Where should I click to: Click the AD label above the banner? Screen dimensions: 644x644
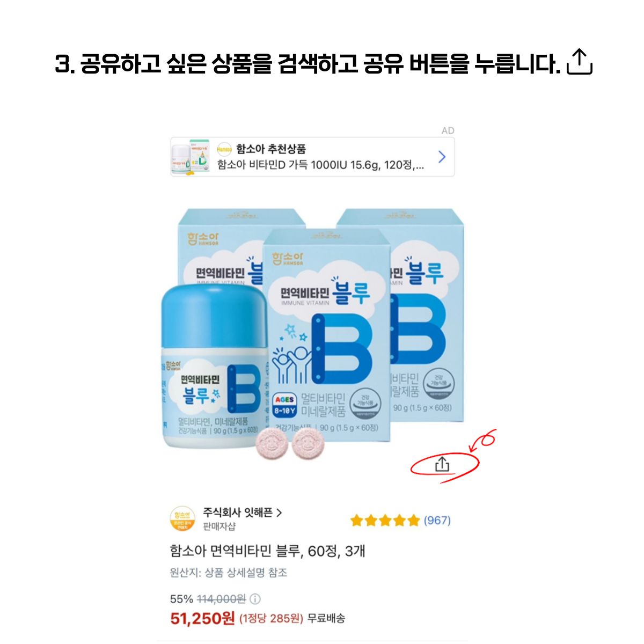click(448, 130)
